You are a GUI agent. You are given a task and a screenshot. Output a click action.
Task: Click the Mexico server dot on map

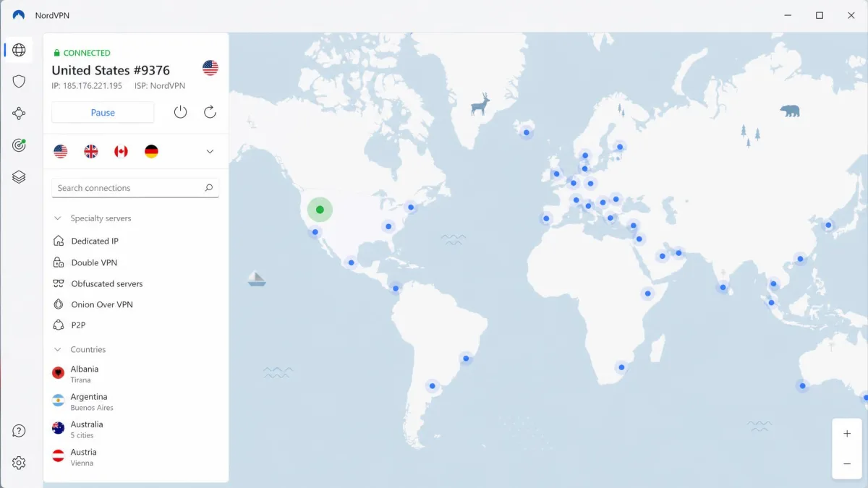(351, 262)
